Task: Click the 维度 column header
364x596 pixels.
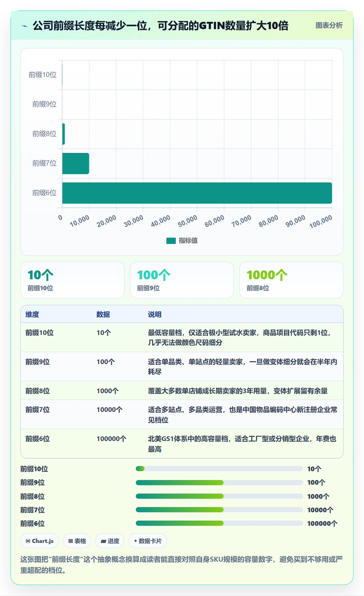Action: 32,315
